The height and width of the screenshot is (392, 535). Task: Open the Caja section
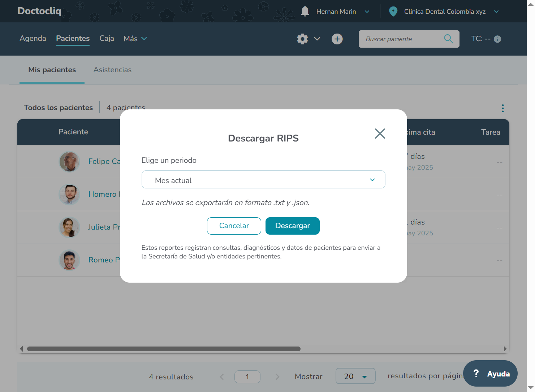[107, 39]
